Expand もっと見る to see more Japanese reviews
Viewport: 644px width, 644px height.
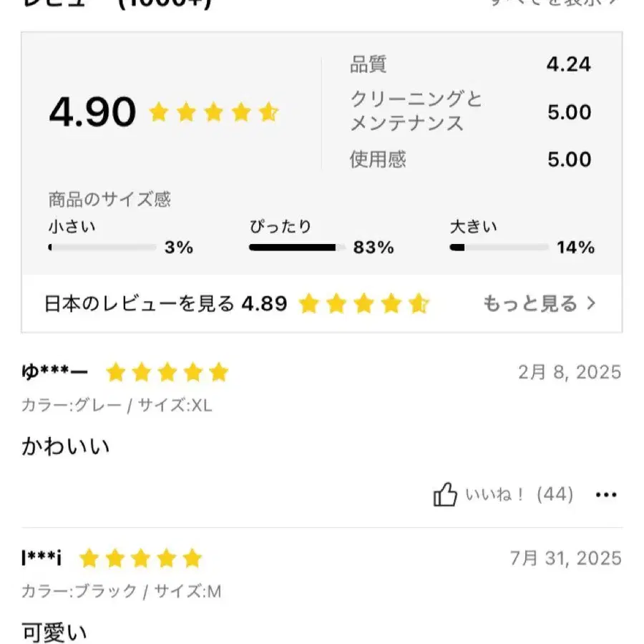click(x=533, y=303)
